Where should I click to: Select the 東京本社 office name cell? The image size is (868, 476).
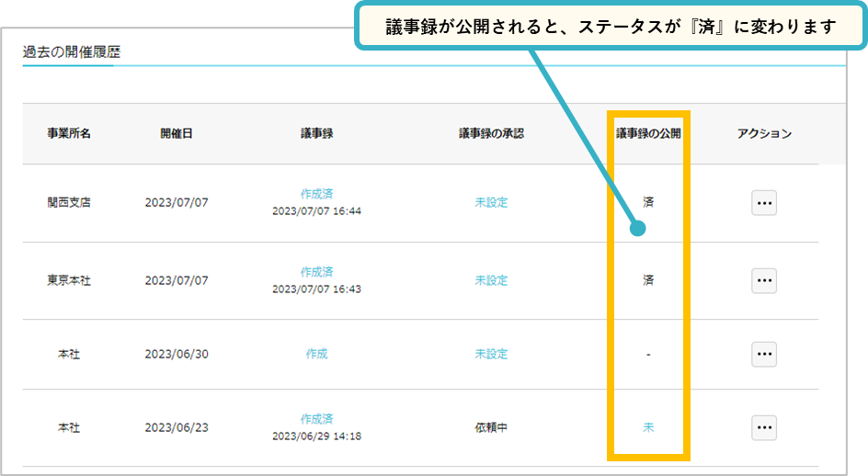[69, 280]
